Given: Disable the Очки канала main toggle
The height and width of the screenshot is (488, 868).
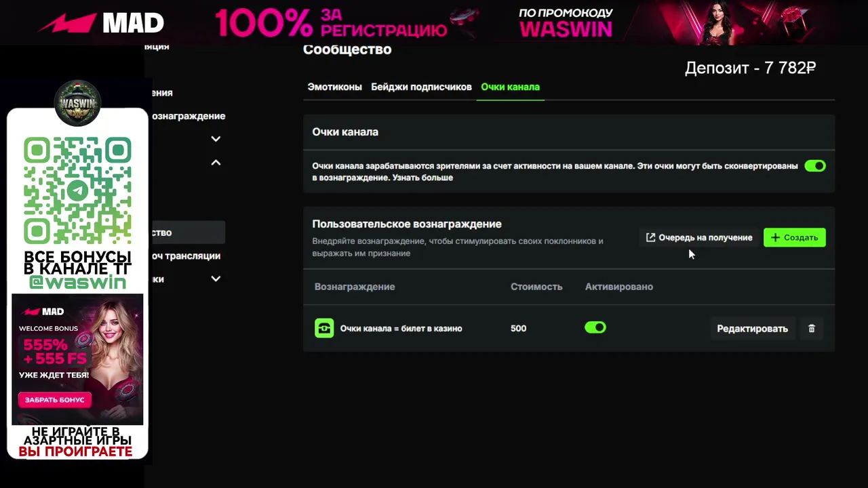Looking at the screenshot, I should tap(815, 166).
